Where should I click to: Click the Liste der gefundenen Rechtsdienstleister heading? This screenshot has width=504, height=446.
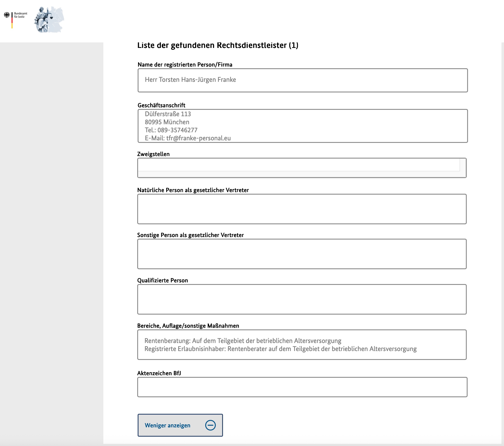(x=217, y=45)
